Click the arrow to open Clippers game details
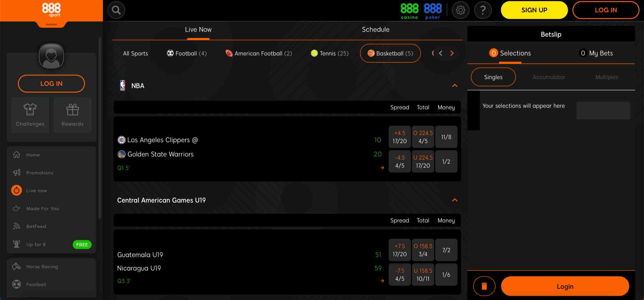644x300 pixels. pos(382,167)
